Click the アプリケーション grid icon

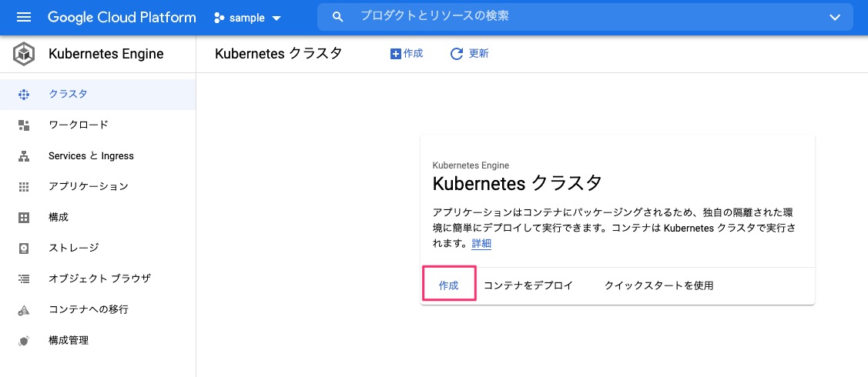coord(23,186)
